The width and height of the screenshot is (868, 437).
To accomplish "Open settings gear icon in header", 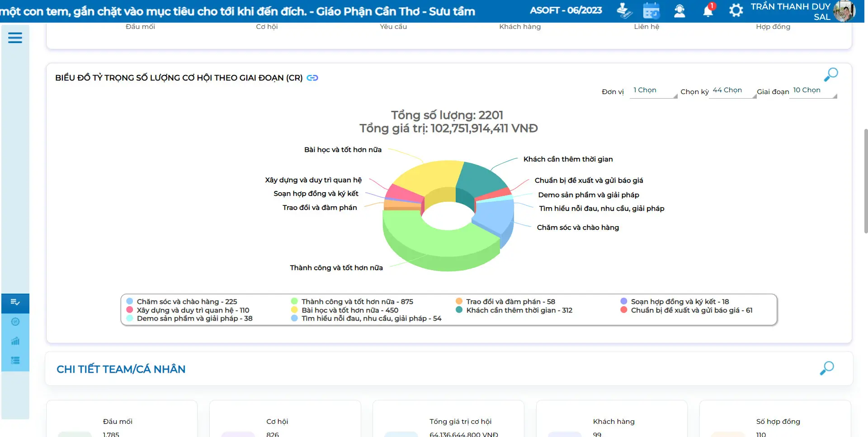I will pos(736,10).
